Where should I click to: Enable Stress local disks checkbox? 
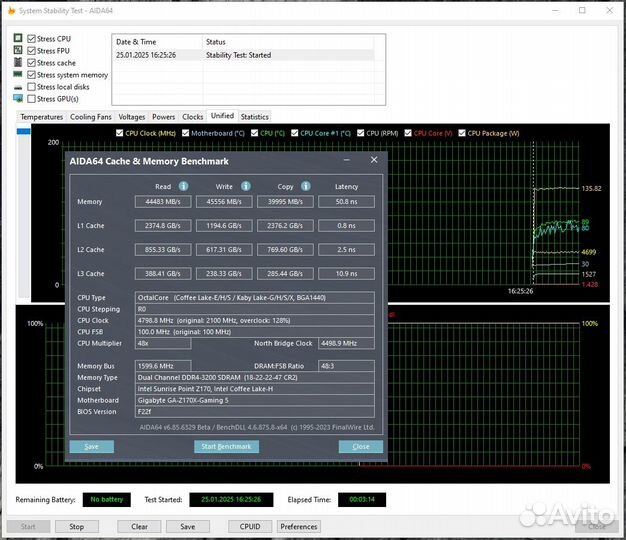32,87
